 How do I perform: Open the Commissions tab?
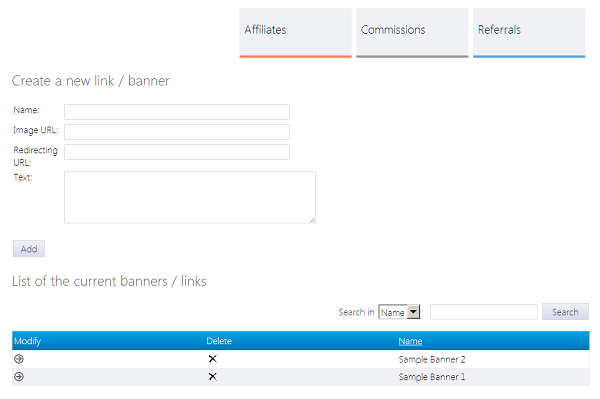(412, 33)
